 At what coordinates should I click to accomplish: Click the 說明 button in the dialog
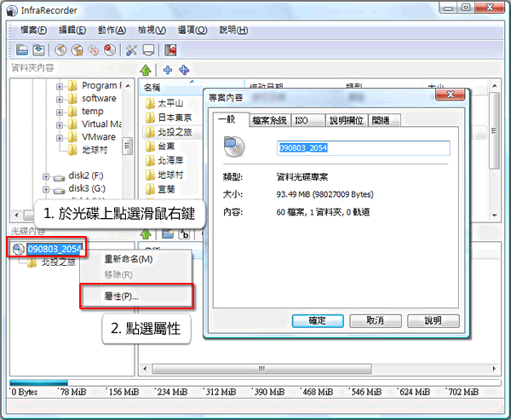pyautogui.click(x=433, y=321)
